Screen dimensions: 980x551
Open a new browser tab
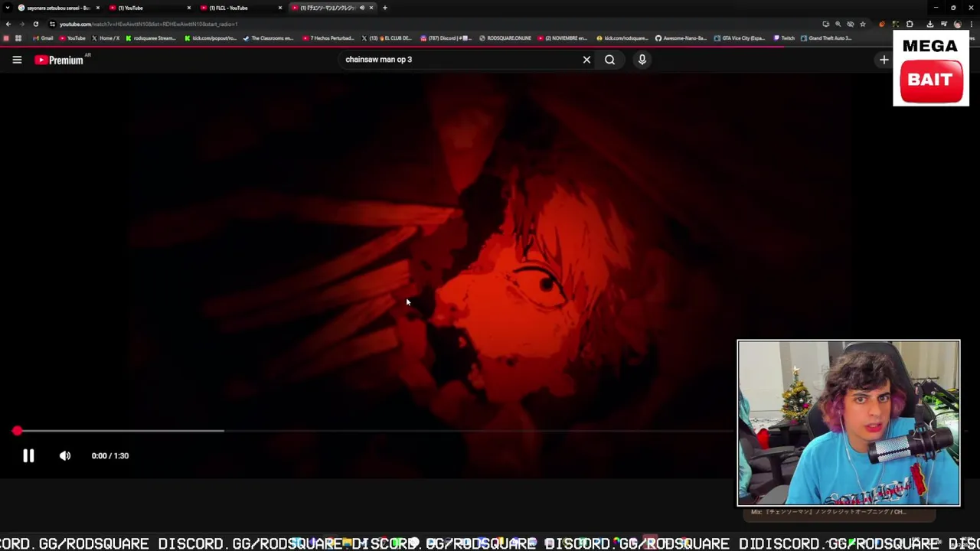pos(385,8)
